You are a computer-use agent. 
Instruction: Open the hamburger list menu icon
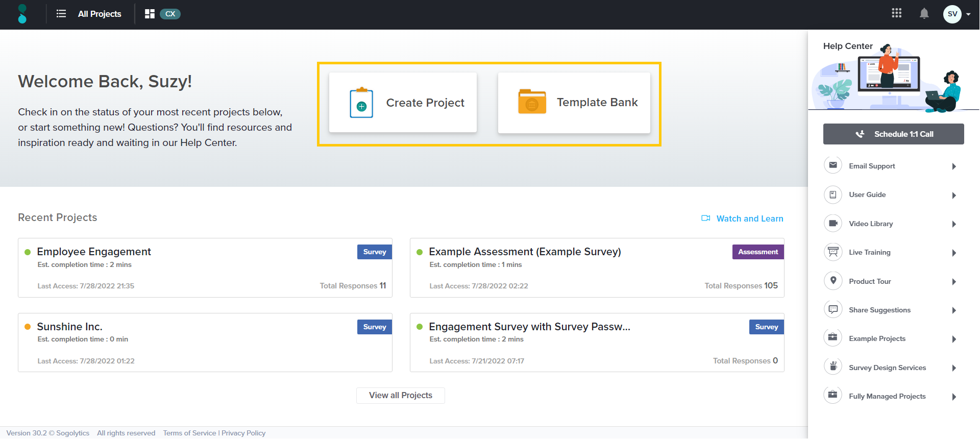[x=61, y=14]
